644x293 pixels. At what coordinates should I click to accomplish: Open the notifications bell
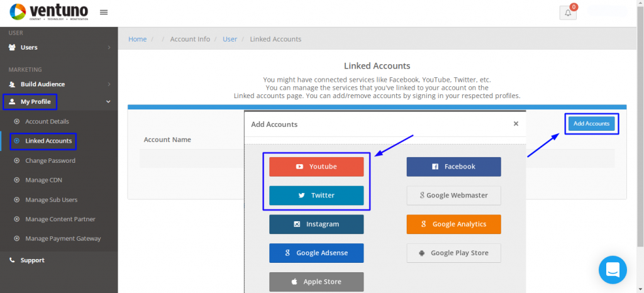[568, 13]
